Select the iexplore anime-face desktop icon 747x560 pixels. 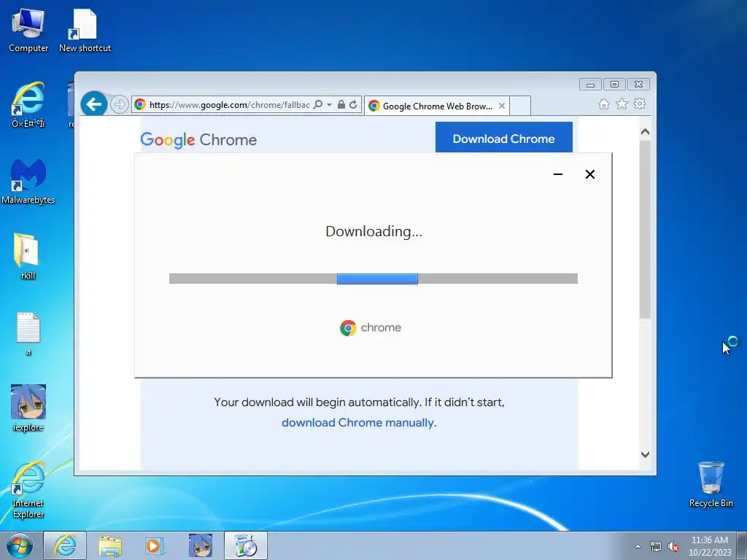click(x=28, y=408)
